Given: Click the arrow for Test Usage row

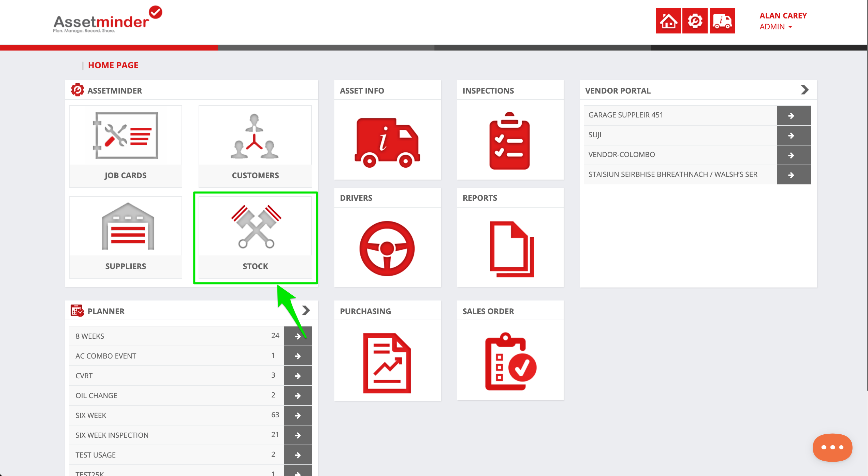Looking at the screenshot, I should pyautogui.click(x=298, y=455).
